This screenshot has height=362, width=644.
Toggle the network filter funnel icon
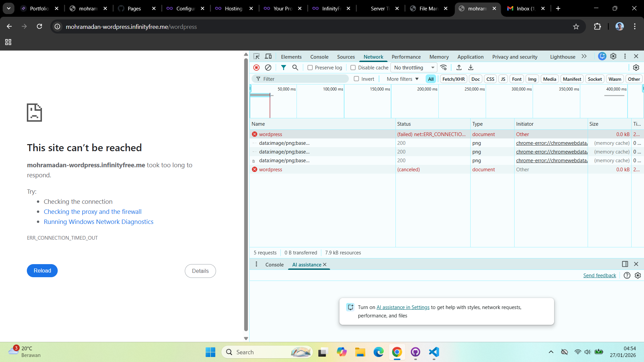[x=283, y=67]
